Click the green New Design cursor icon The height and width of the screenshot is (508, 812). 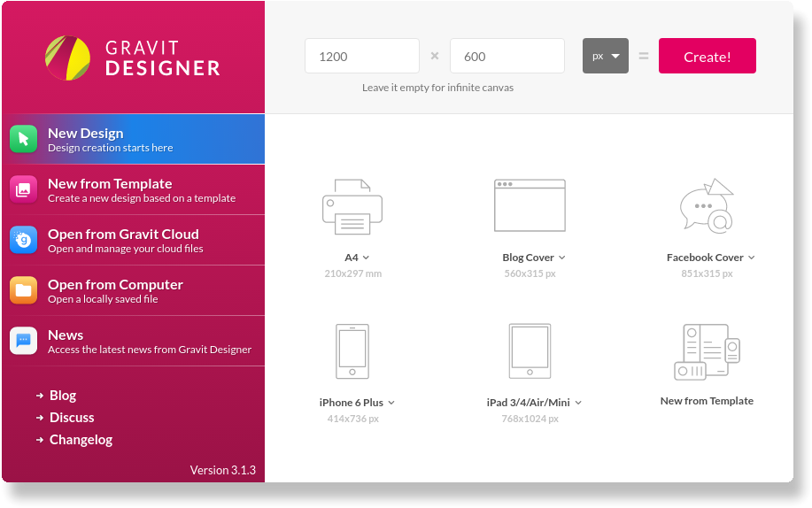23,139
